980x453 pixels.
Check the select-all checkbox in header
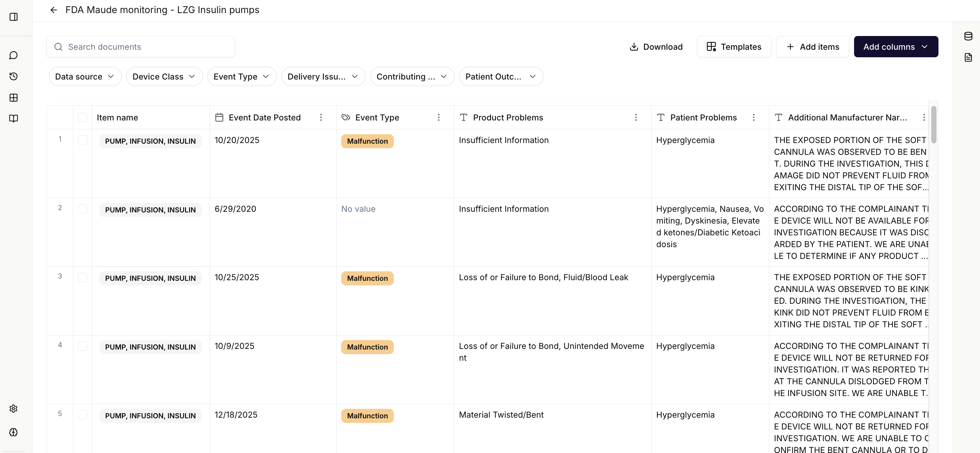click(x=82, y=117)
